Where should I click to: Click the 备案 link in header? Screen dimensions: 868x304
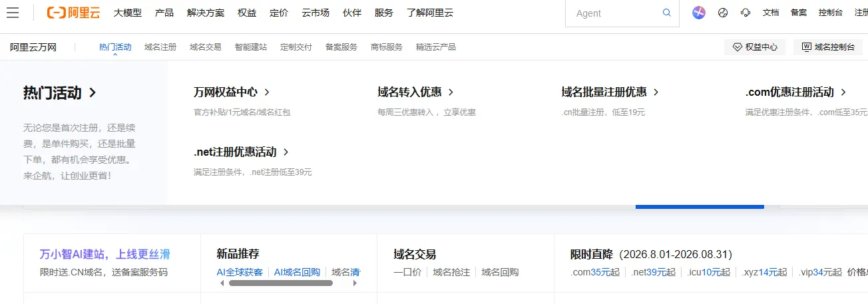click(799, 13)
